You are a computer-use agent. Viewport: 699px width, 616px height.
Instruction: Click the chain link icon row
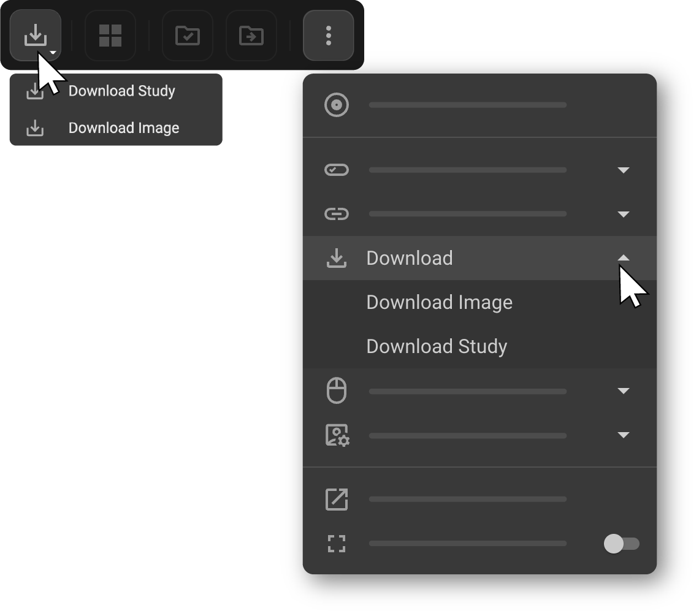(336, 214)
